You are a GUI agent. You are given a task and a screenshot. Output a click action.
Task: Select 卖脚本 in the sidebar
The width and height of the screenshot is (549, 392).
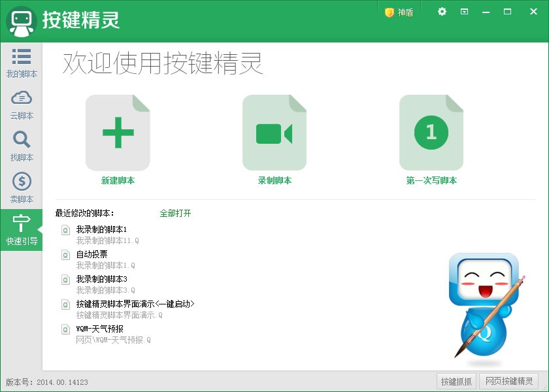[x=22, y=189]
